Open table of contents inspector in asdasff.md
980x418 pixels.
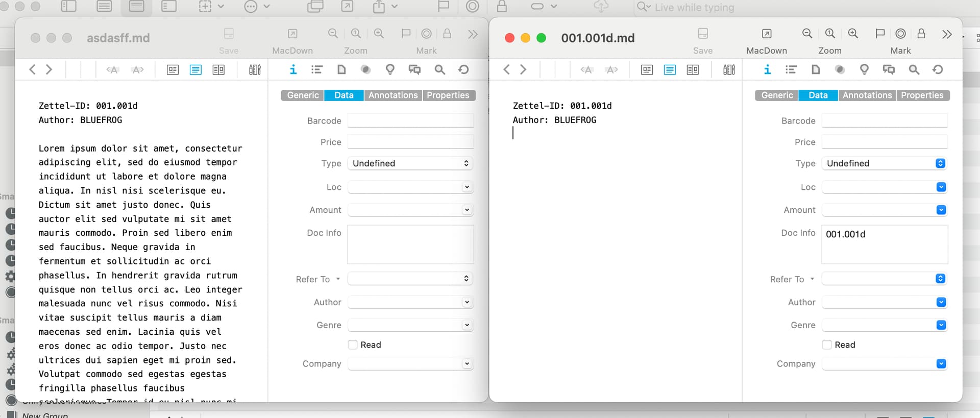tap(317, 70)
